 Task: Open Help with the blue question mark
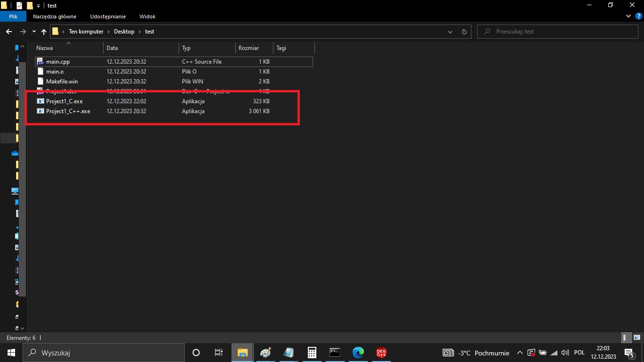pyautogui.click(x=639, y=16)
